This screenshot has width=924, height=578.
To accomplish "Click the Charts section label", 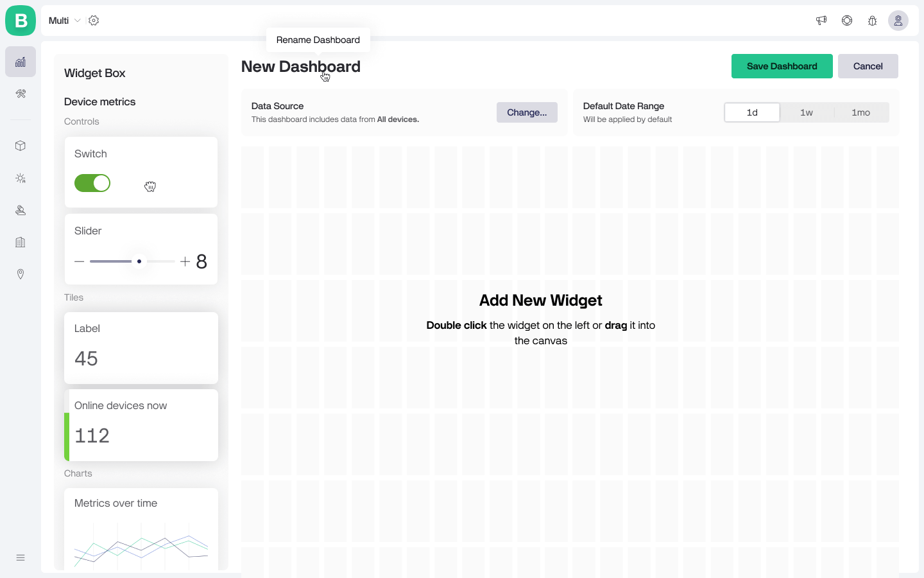I will coord(78,473).
